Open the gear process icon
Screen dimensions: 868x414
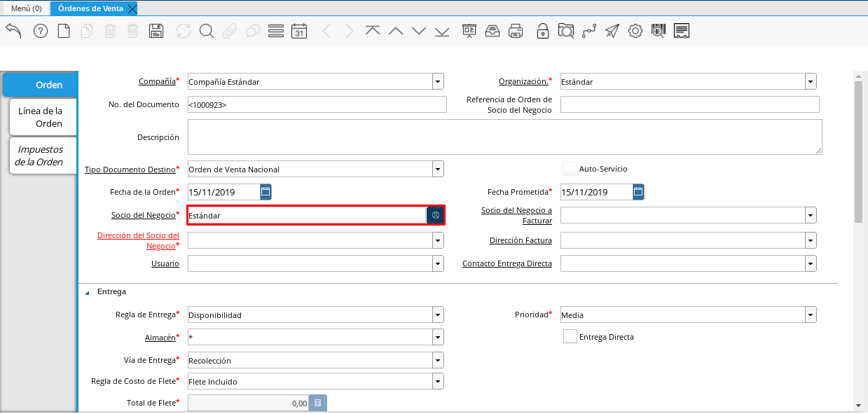635,31
